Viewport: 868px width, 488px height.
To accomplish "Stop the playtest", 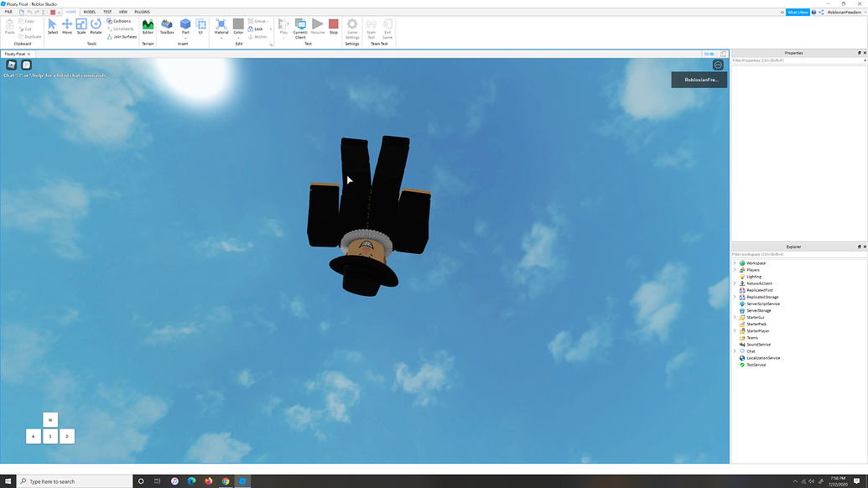I will click(x=331, y=26).
